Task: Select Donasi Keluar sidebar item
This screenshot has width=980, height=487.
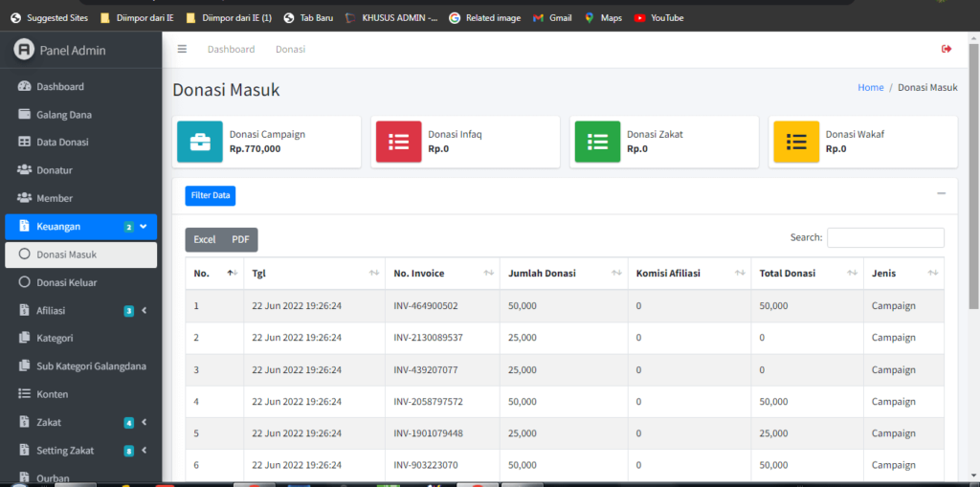Action: click(x=66, y=282)
